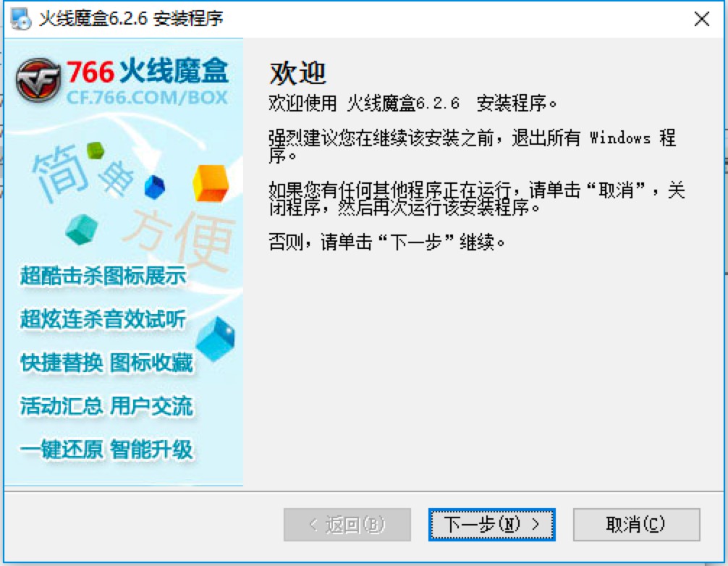Click the 766 火线魔盒 banner title
Image resolution: width=728 pixels, height=566 pixels.
(x=147, y=72)
